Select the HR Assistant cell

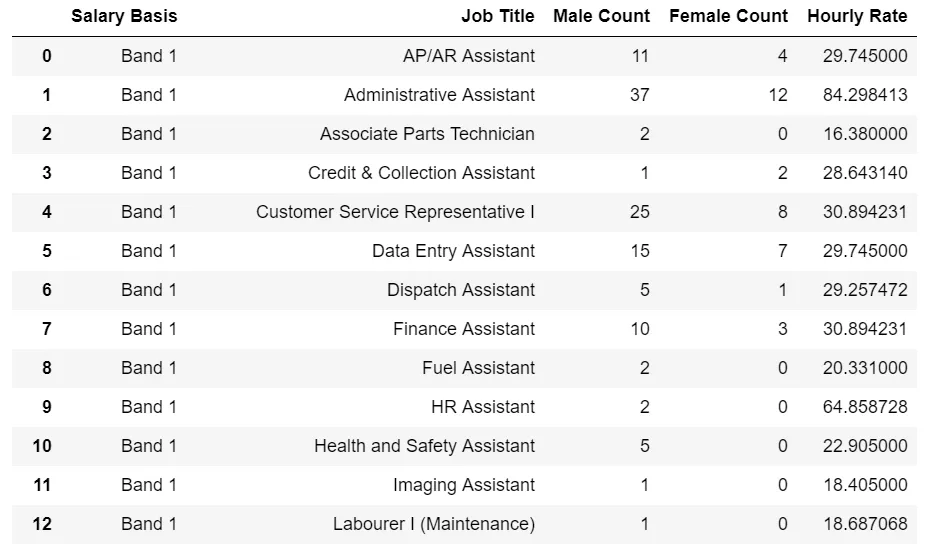[483, 407]
